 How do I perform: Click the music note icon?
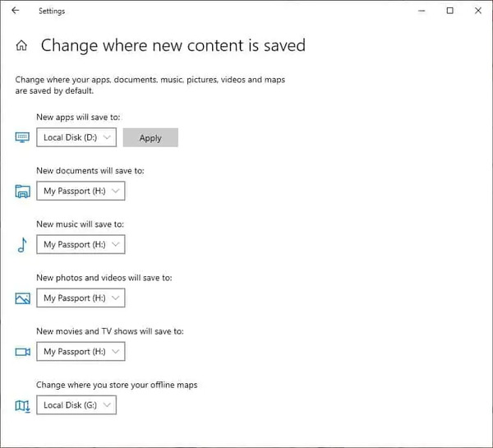[x=22, y=245]
